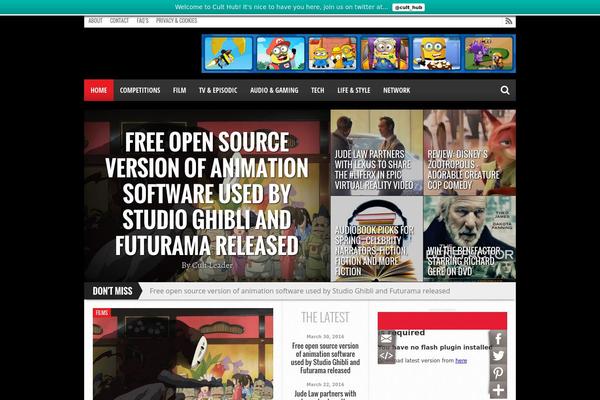Go to the Home menu tab

coord(99,90)
